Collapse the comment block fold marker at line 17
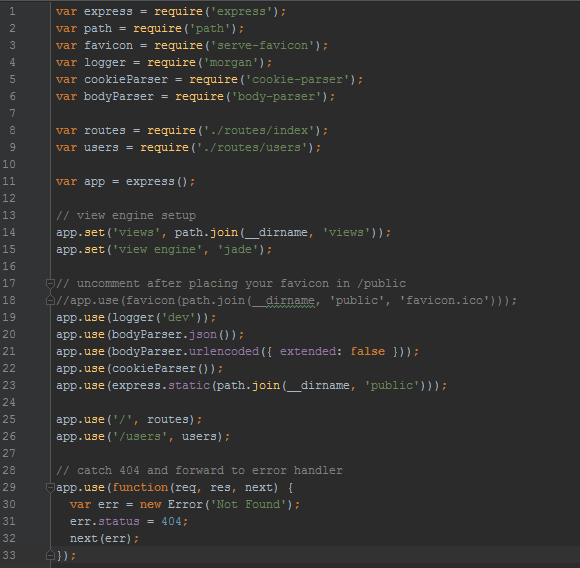580x568 pixels. coord(50,284)
